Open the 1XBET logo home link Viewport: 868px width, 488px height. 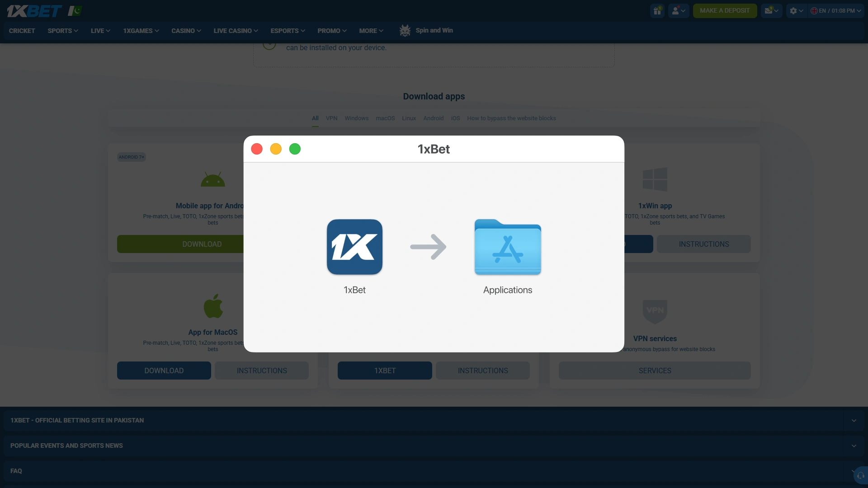[x=34, y=11]
